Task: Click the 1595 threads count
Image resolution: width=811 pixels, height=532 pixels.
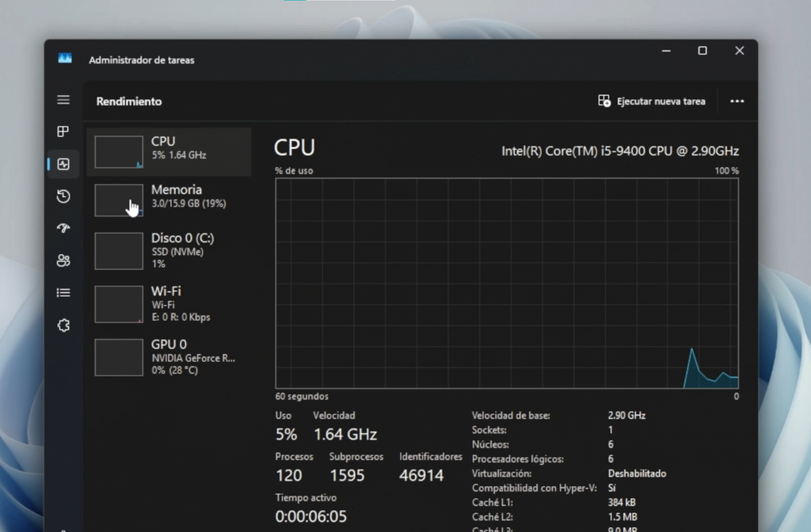Action: tap(347, 476)
